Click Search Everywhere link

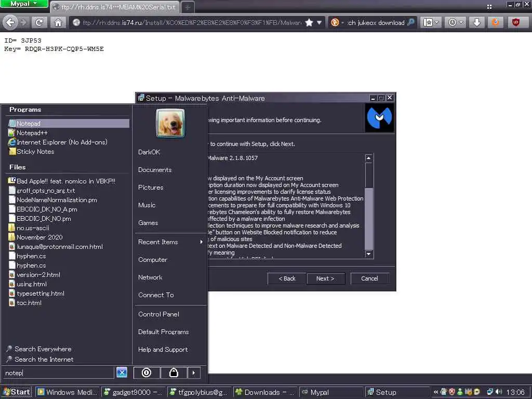[x=38, y=349]
